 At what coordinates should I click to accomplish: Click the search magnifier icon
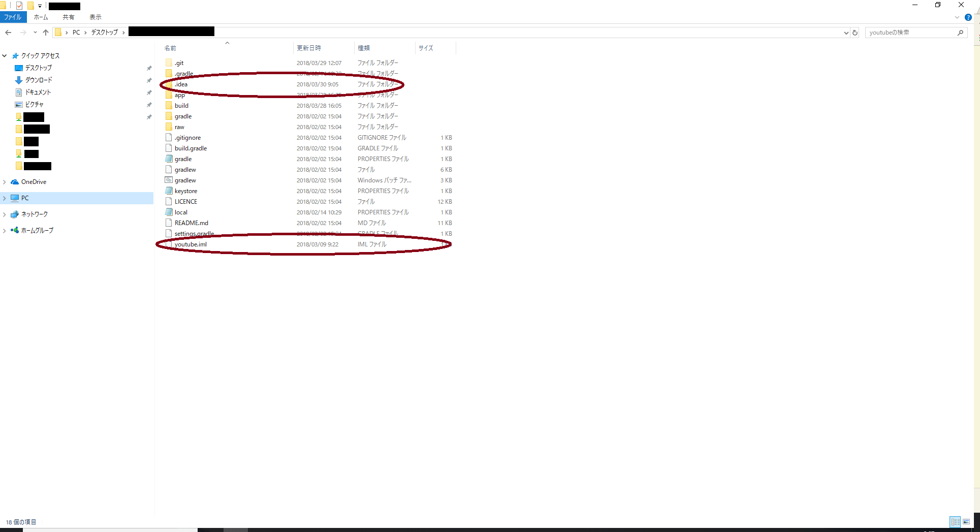pyautogui.click(x=960, y=33)
